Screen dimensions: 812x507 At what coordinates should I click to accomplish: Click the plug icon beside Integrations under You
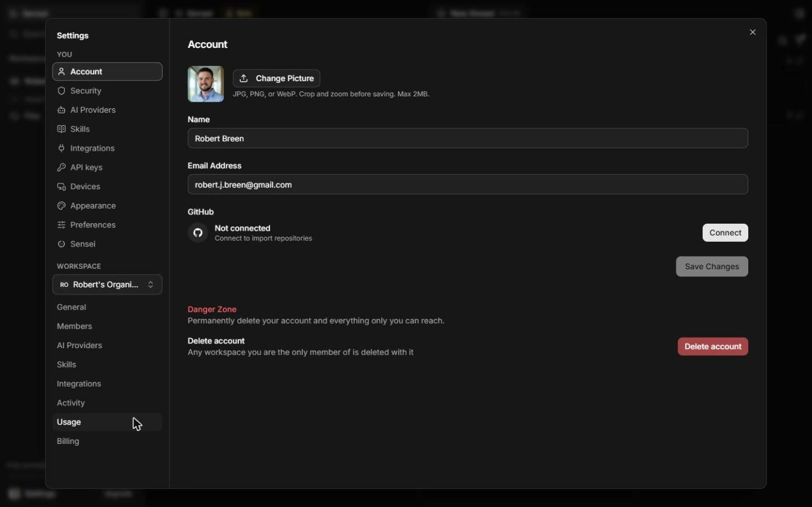pyautogui.click(x=61, y=148)
